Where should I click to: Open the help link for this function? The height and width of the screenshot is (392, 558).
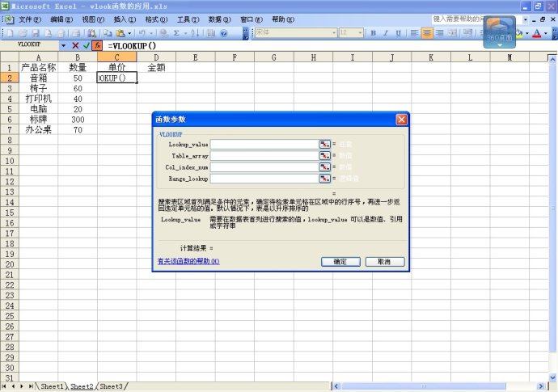coord(188,261)
